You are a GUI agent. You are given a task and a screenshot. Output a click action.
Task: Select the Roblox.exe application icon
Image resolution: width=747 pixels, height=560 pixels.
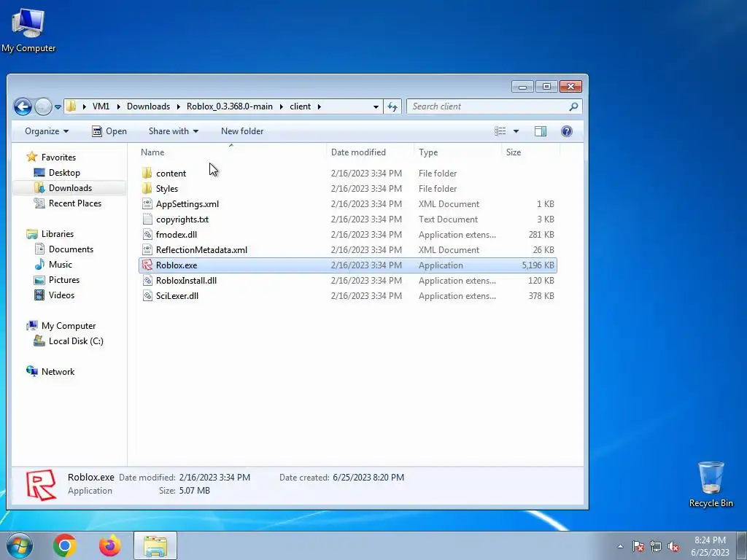tap(147, 265)
